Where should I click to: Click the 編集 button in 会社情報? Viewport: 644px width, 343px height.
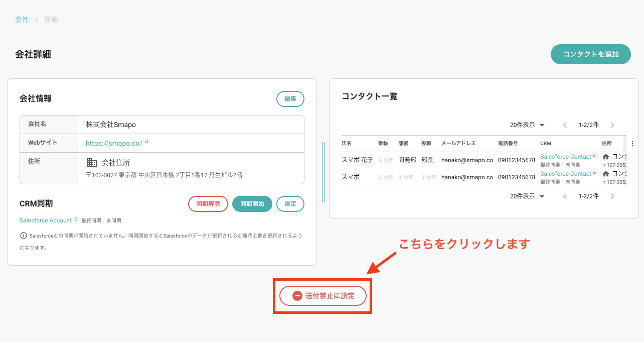tap(290, 99)
